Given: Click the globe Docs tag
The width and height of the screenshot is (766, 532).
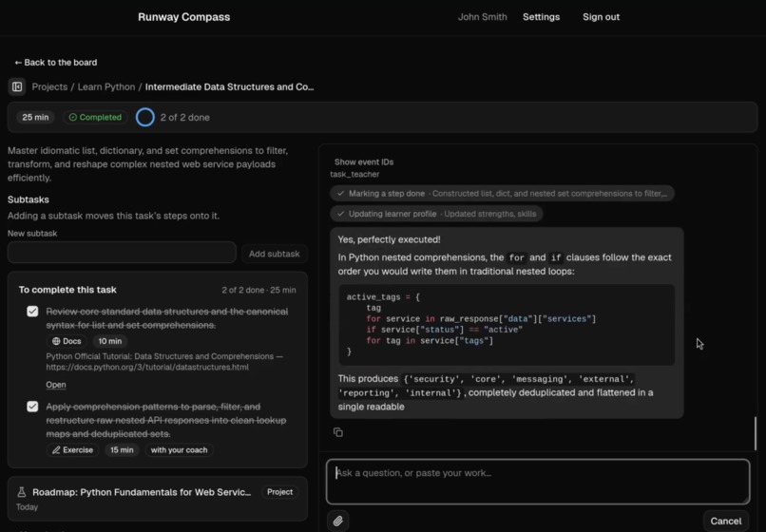Looking at the screenshot, I should tap(67, 341).
